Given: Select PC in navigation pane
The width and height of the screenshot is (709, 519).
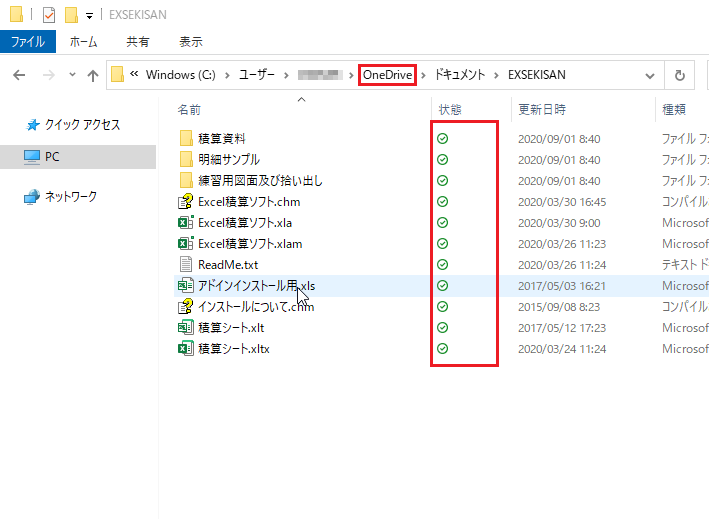Looking at the screenshot, I should (x=78, y=157).
